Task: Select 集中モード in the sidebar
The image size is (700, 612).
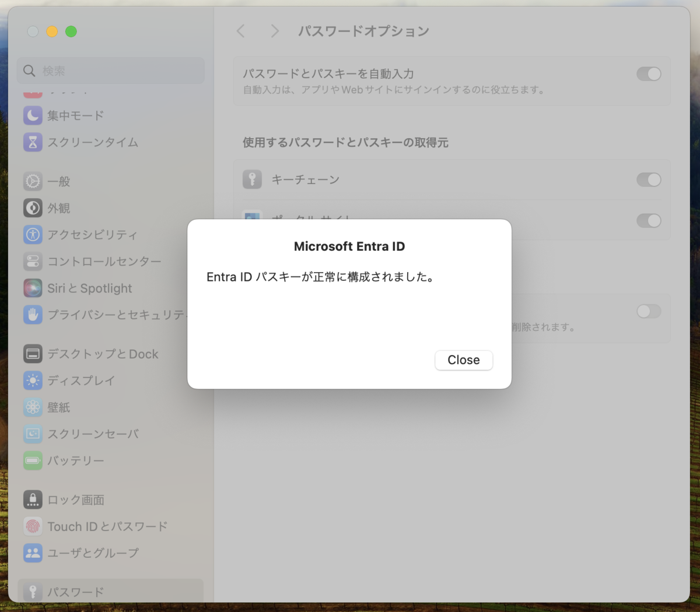Action: 76,115
